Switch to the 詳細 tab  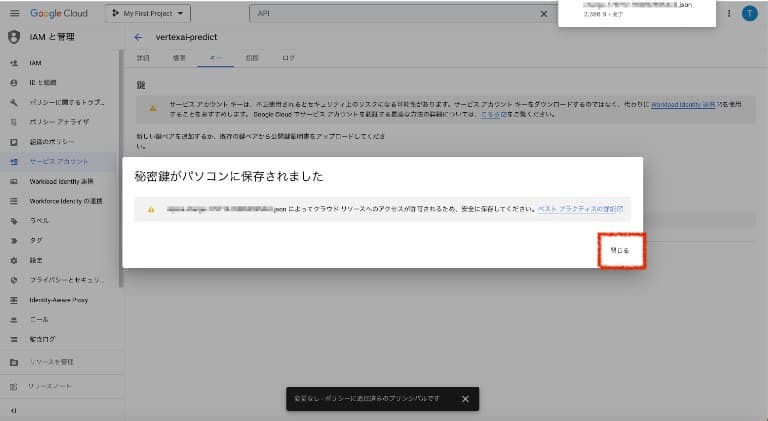(x=143, y=58)
